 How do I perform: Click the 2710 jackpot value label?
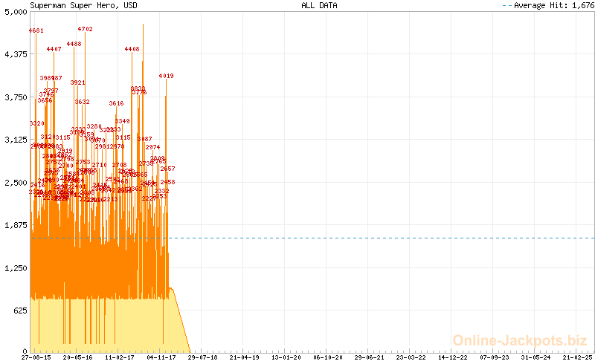point(100,166)
